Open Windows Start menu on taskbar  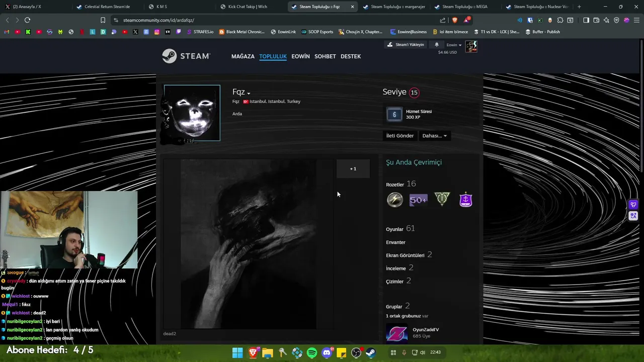[237, 352]
